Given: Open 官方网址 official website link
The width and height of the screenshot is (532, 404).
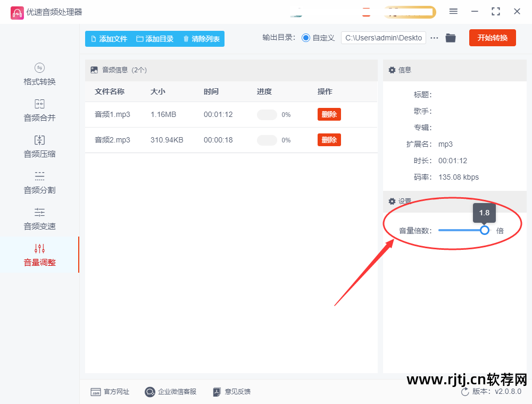Looking at the screenshot, I should tap(110, 392).
